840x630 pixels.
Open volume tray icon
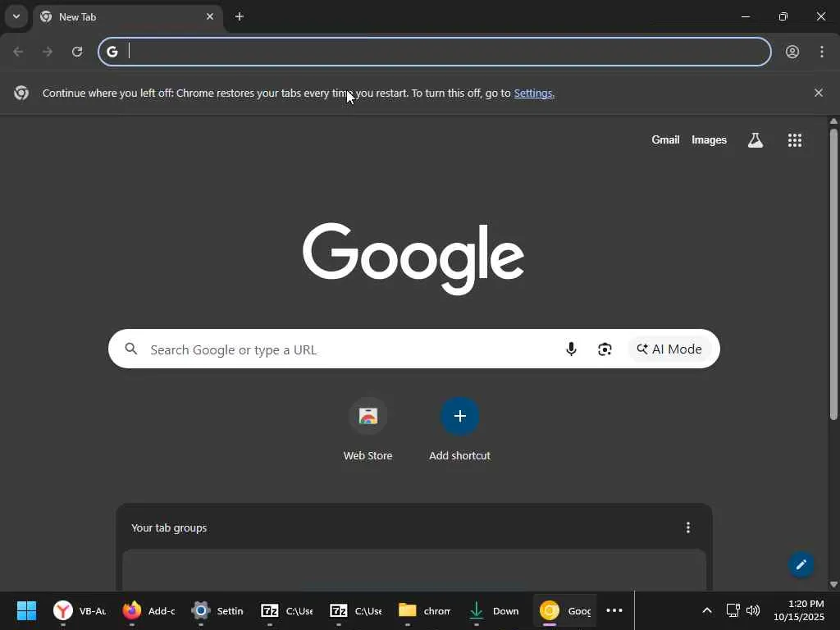pos(753,610)
